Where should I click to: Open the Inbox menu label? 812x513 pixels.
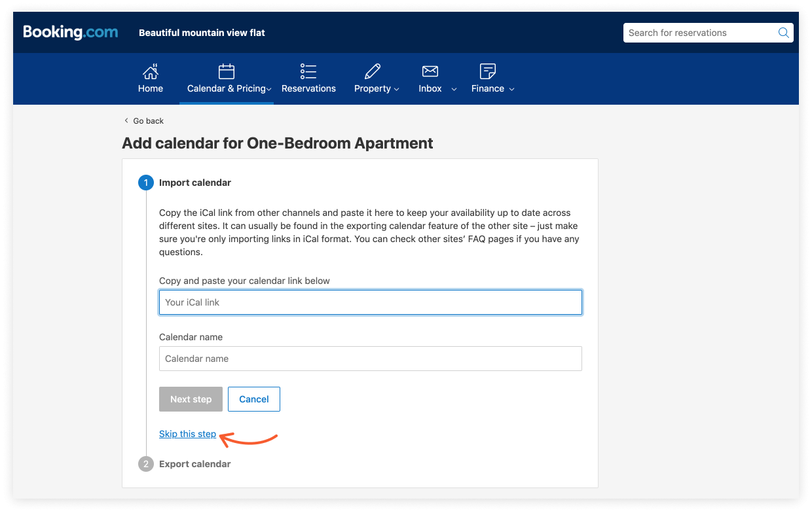(x=430, y=88)
